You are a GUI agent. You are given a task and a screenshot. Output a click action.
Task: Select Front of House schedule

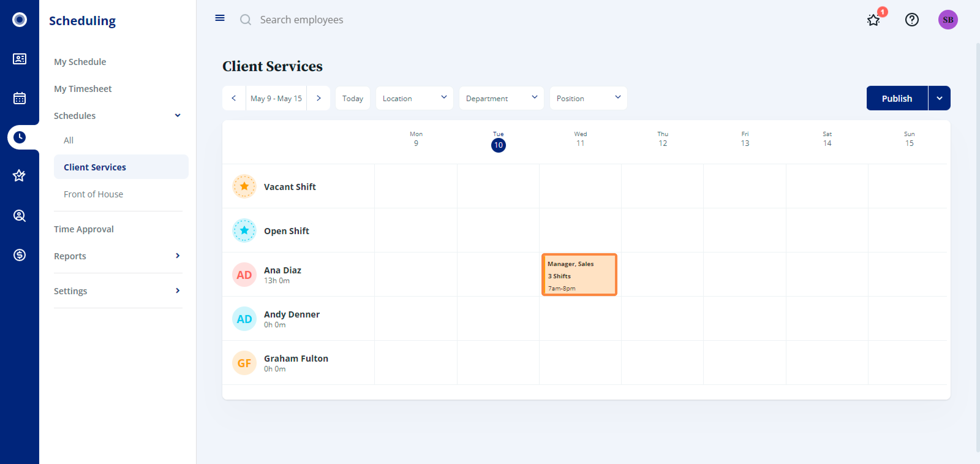click(93, 194)
